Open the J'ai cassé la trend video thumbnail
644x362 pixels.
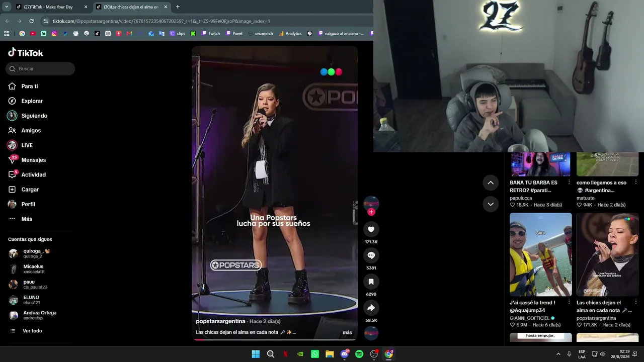tap(540, 254)
